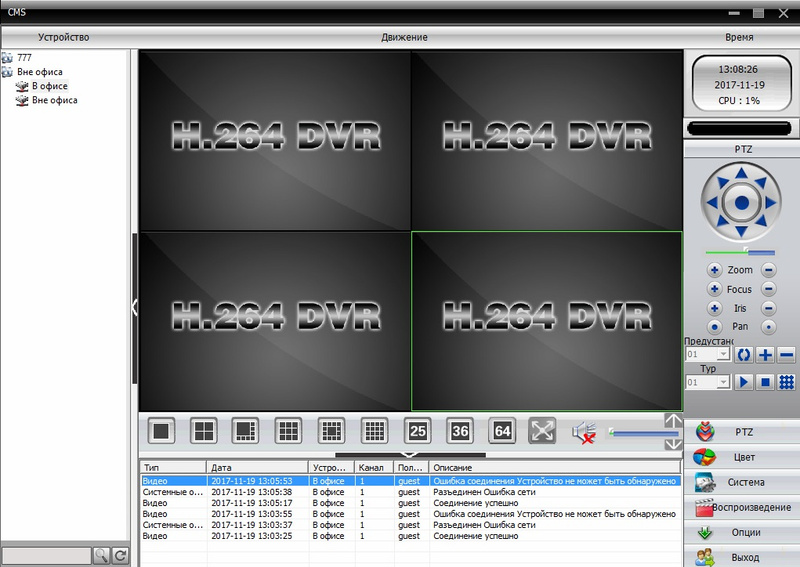Select the top-left video pane
800x567 pixels.
[x=274, y=140]
